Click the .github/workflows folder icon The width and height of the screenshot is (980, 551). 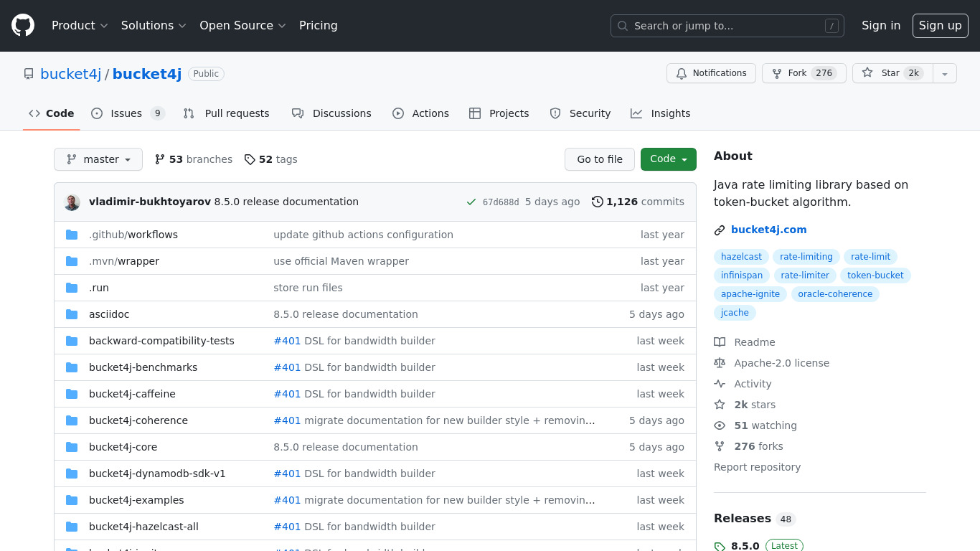click(72, 235)
